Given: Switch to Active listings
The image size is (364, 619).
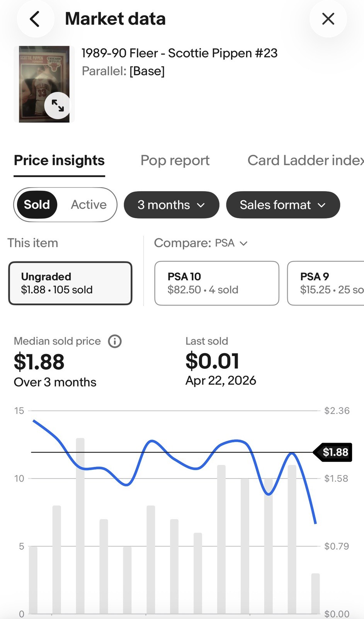Looking at the screenshot, I should tap(88, 205).
